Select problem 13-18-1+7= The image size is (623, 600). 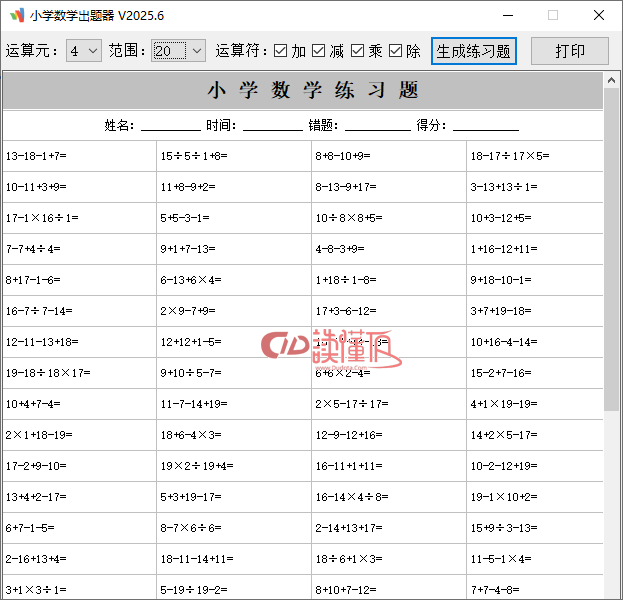[36, 156]
